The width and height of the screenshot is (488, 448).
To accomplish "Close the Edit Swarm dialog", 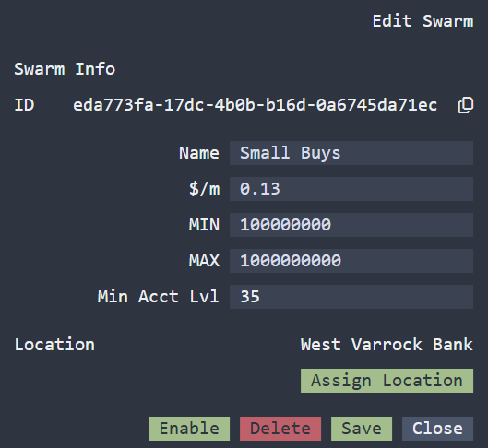I will click(437, 429).
